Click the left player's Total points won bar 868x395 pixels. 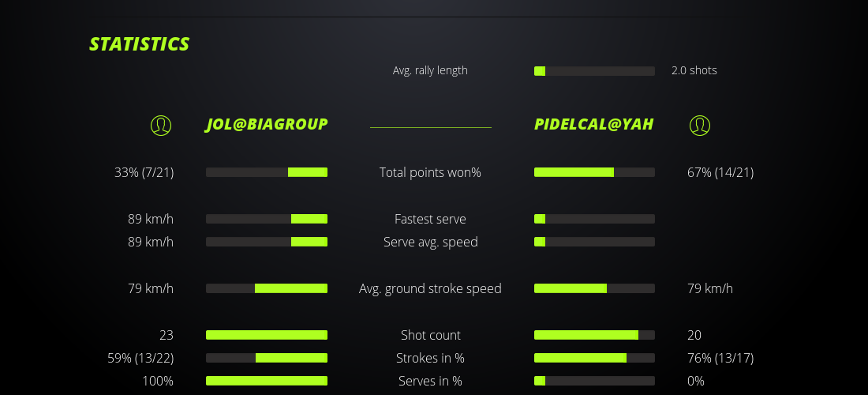coord(267,172)
